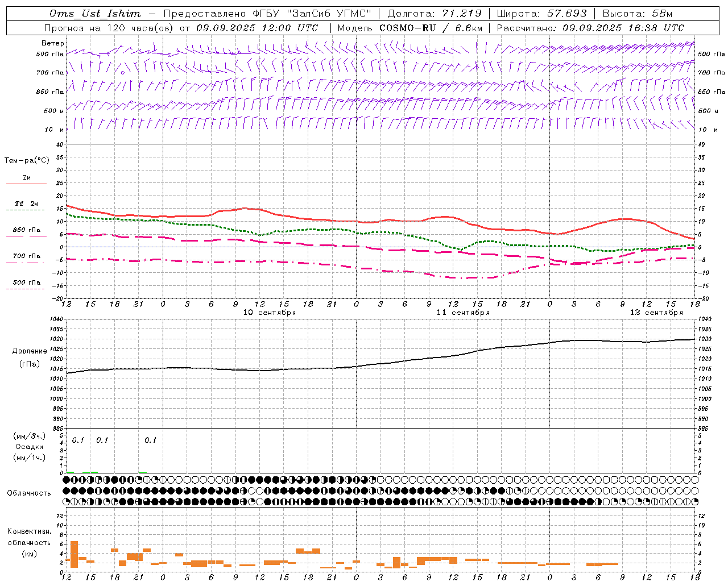Click the "(мм/3ч.)" precipitation unit label

(28, 436)
